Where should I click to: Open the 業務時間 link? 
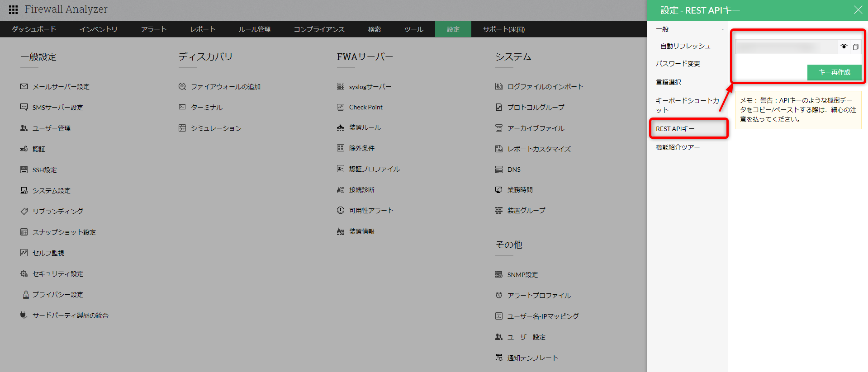[x=520, y=190]
